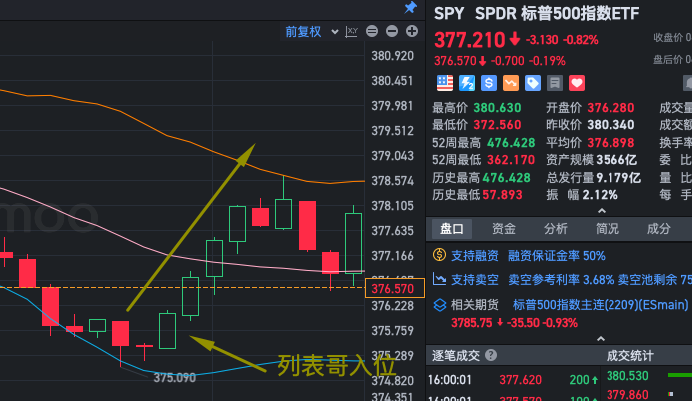This screenshot has height=401, width=692.
Task: Click the 融资保证金率 50% text
Action: 557,256
